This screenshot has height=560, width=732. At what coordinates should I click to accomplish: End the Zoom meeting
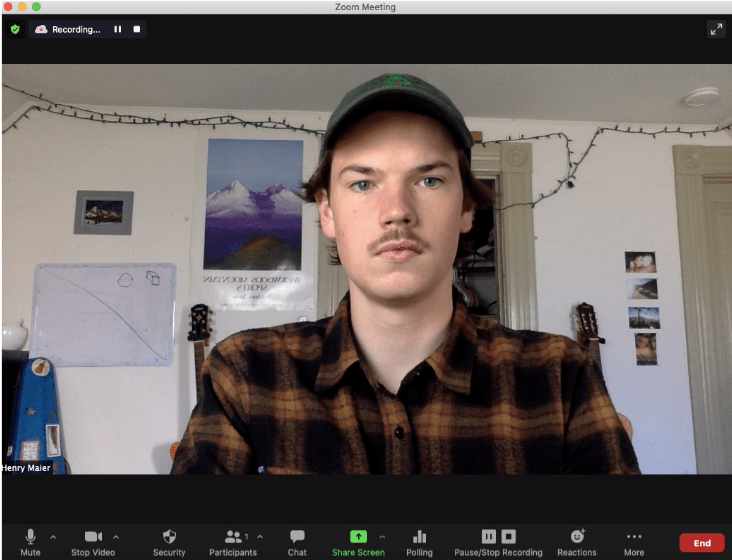[702, 543]
